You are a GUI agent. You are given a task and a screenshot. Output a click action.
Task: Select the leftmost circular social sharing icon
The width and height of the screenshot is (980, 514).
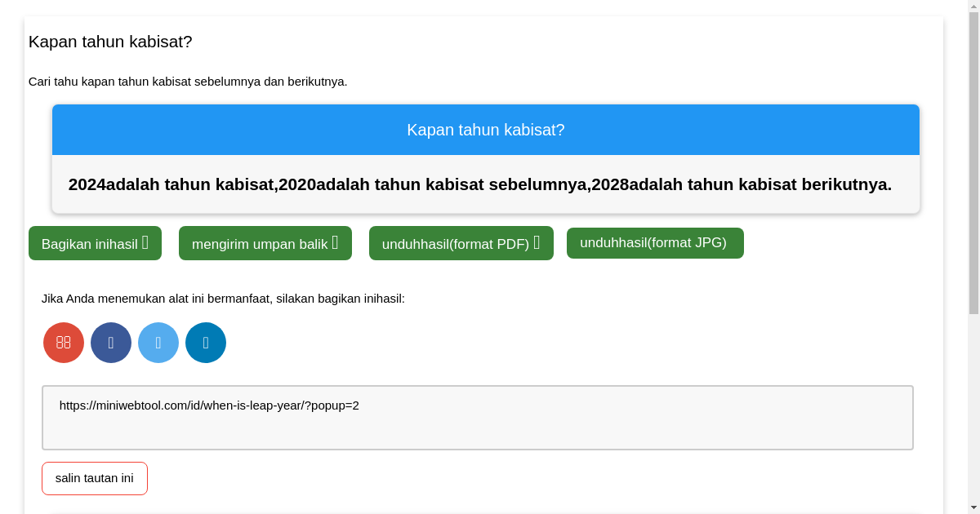(64, 343)
